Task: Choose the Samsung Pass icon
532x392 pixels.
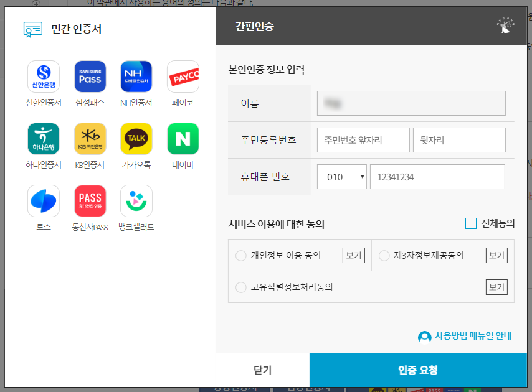Action: pos(90,77)
